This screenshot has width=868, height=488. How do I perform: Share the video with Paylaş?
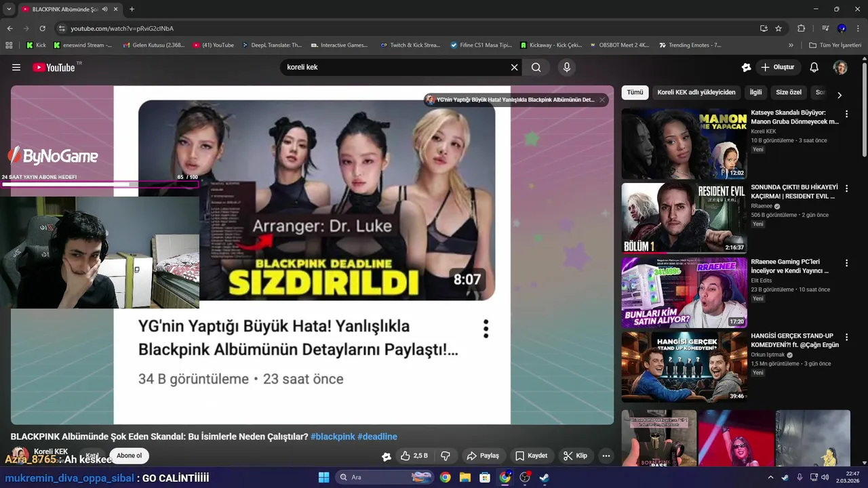point(483,455)
